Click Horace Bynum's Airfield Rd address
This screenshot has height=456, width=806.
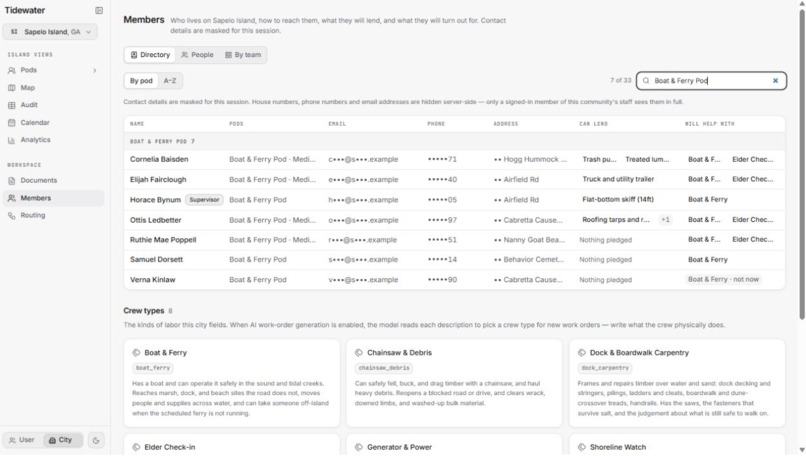516,200
